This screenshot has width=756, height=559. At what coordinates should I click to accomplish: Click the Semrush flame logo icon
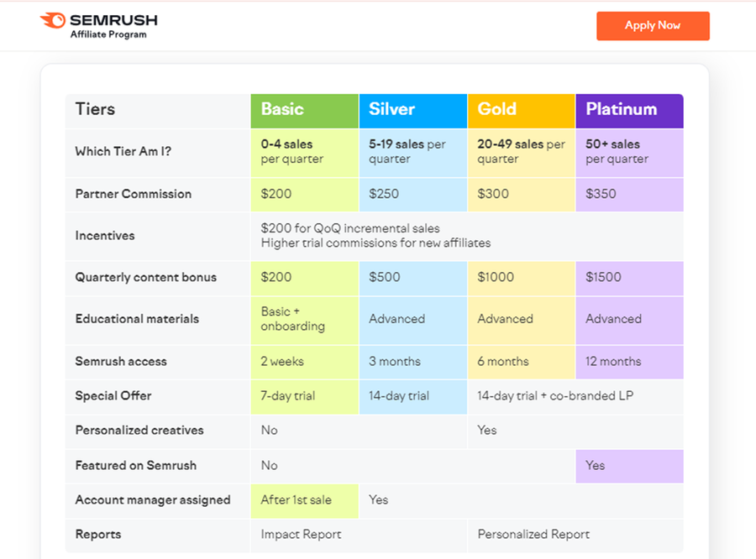coord(53,20)
